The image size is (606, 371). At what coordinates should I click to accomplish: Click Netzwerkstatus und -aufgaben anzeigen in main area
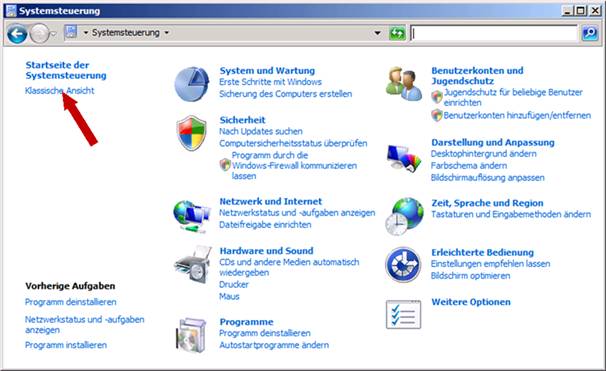click(x=297, y=213)
